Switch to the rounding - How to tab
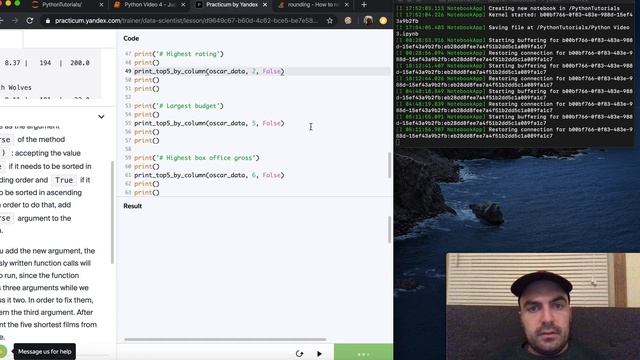 313,5
